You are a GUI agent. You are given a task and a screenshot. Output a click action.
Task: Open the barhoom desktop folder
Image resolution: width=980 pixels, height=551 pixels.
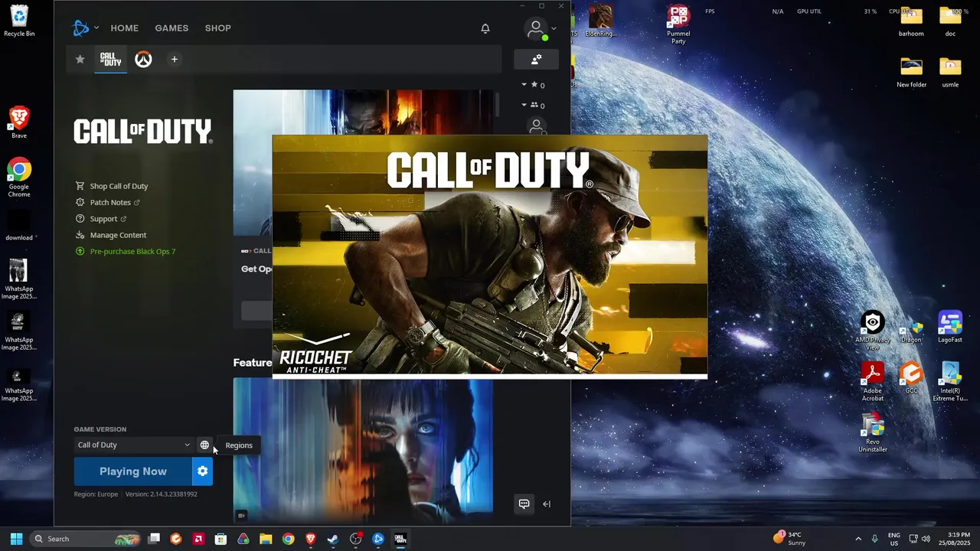pyautogui.click(x=911, y=21)
